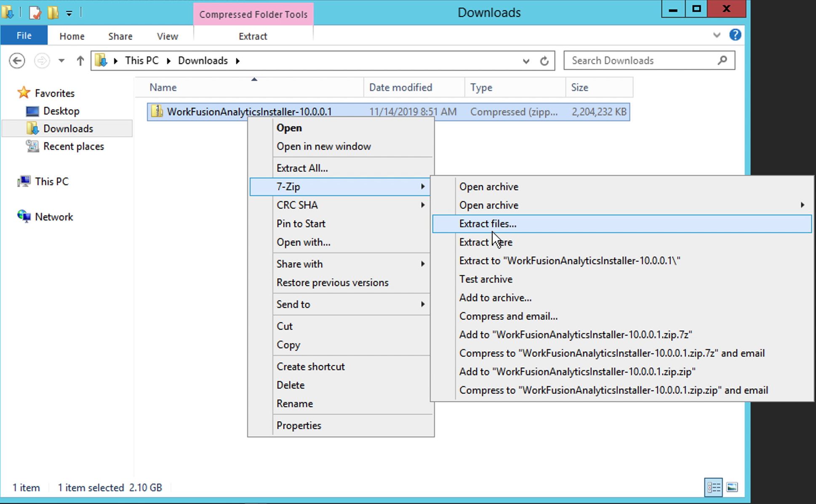This screenshot has width=816, height=504.
Task: Click the Desktop icon in navigation pane
Action: (x=32, y=111)
